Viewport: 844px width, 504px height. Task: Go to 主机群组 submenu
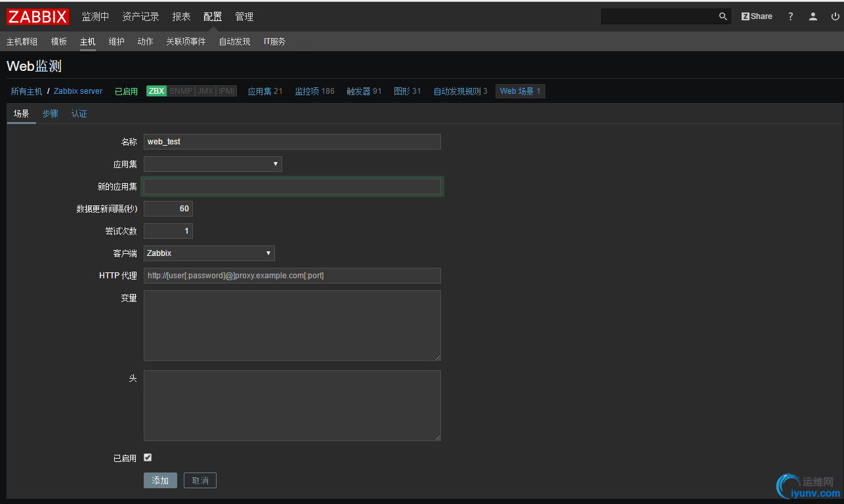coord(22,41)
